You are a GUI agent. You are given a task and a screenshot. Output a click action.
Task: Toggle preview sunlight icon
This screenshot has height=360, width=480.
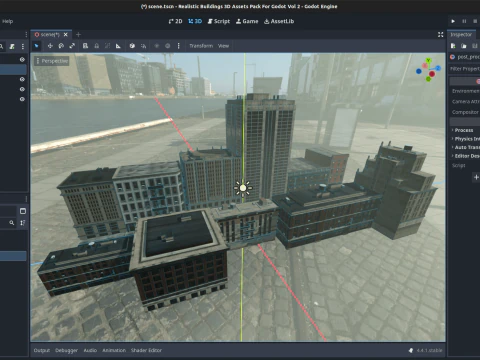tap(156, 46)
